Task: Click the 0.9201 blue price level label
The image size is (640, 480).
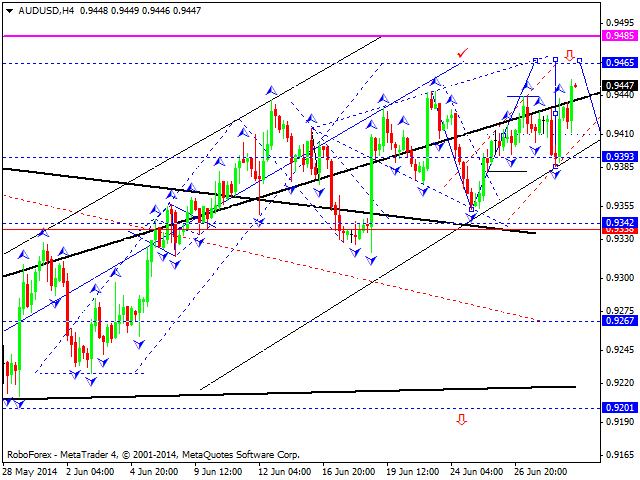Action: pos(620,407)
